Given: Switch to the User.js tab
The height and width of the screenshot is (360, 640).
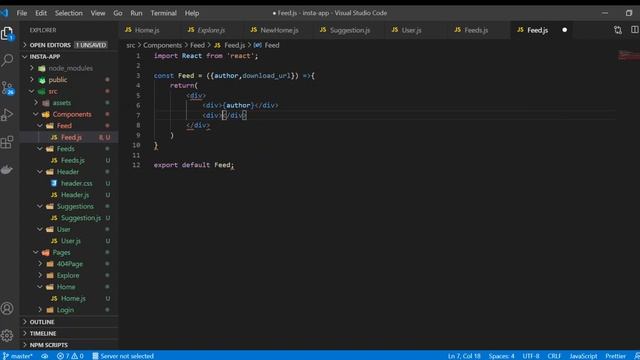Looking at the screenshot, I should tap(411, 30).
